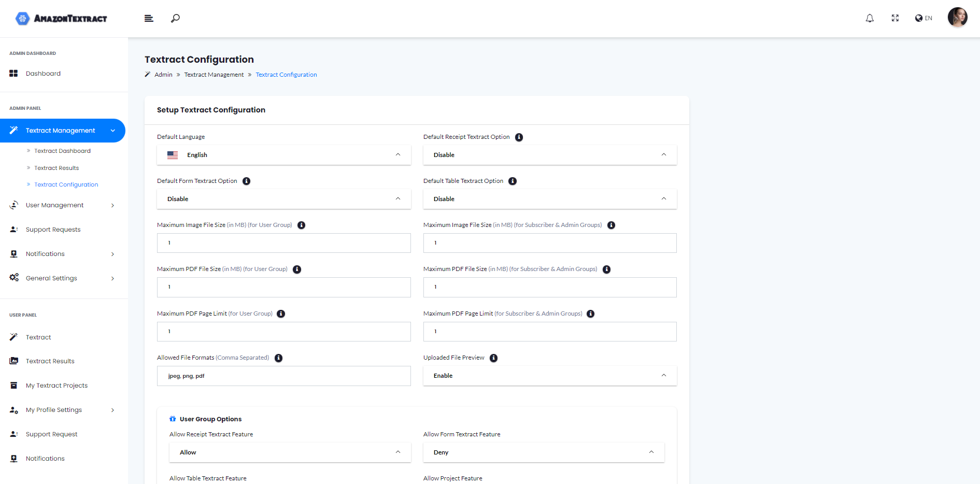Open Default Table Textract Option dropdown

549,199
